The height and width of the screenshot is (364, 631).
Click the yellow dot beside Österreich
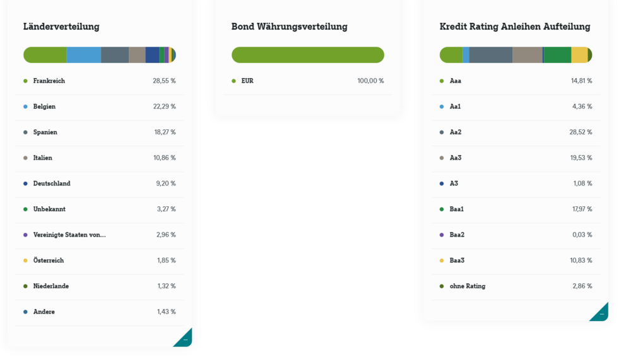[25, 261]
